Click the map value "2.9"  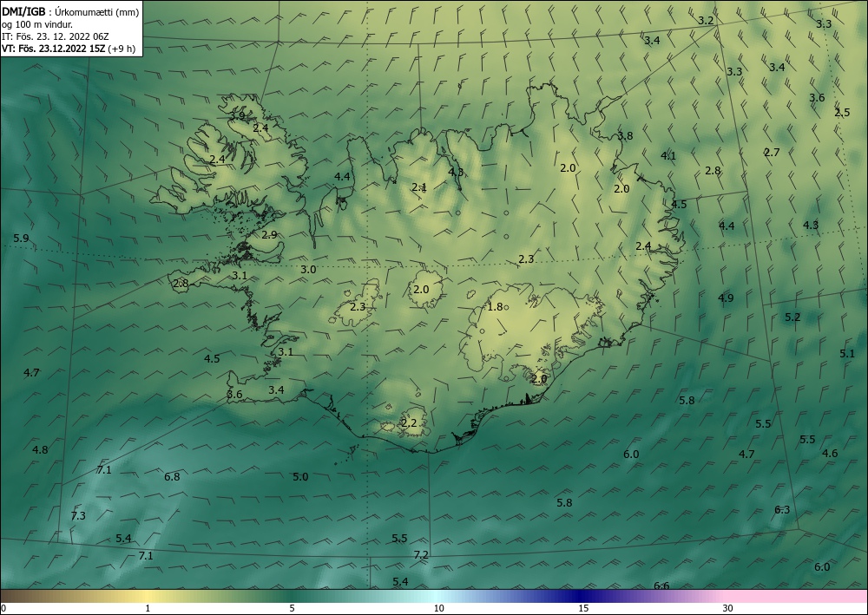coord(269,234)
